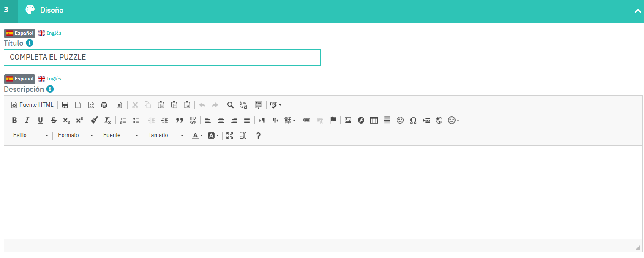This screenshot has height=258, width=644.
Task: Select Inglés tab for Título
Action: 50,33
